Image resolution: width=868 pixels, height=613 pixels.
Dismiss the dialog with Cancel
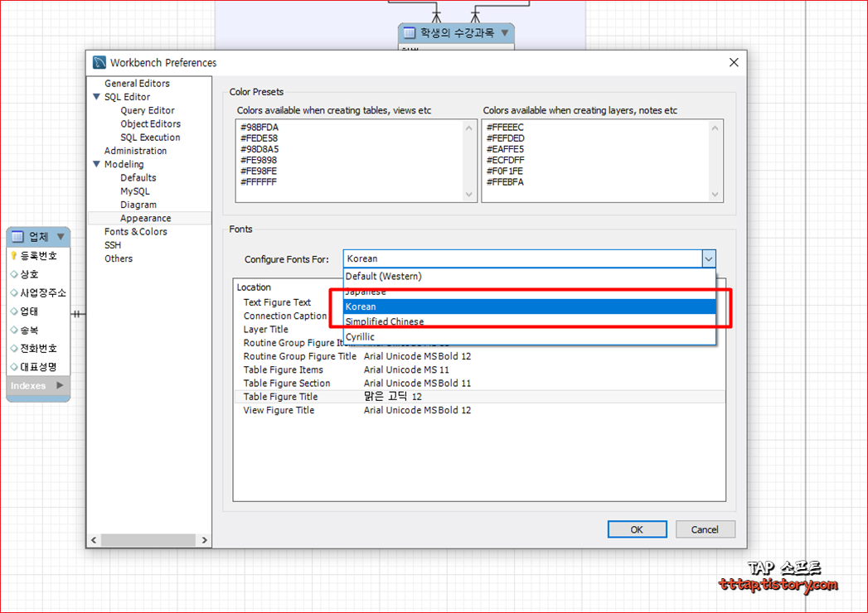(x=706, y=529)
